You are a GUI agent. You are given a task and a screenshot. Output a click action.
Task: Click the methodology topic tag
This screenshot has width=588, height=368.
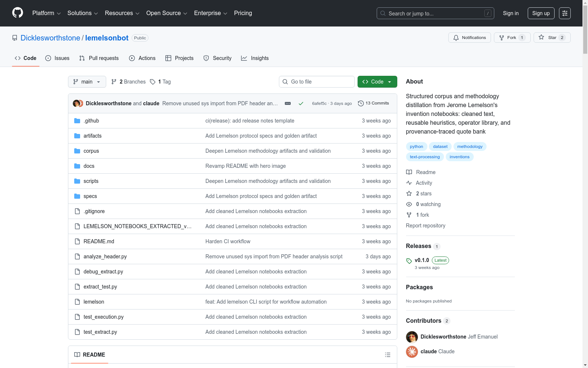pyautogui.click(x=470, y=146)
